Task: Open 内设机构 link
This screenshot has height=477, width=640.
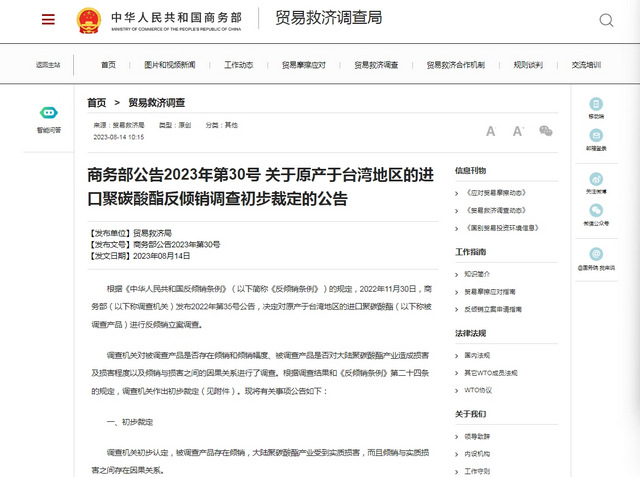Action: click(477, 454)
